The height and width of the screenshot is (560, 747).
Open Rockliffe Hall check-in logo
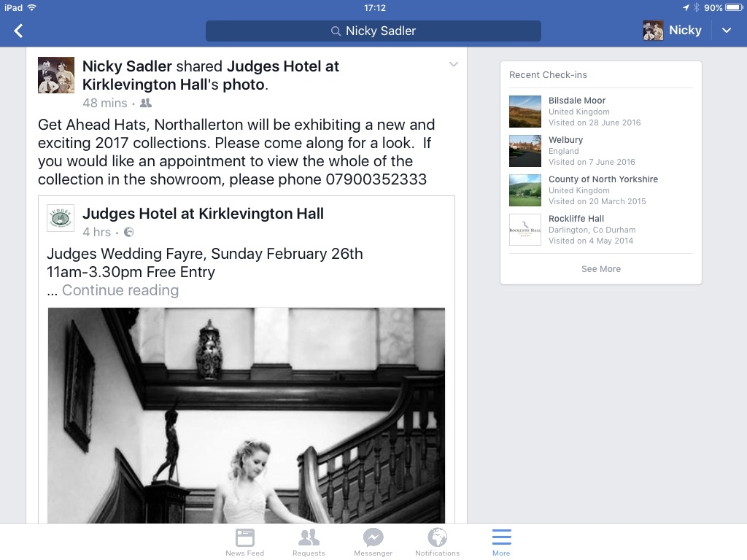[x=525, y=230]
